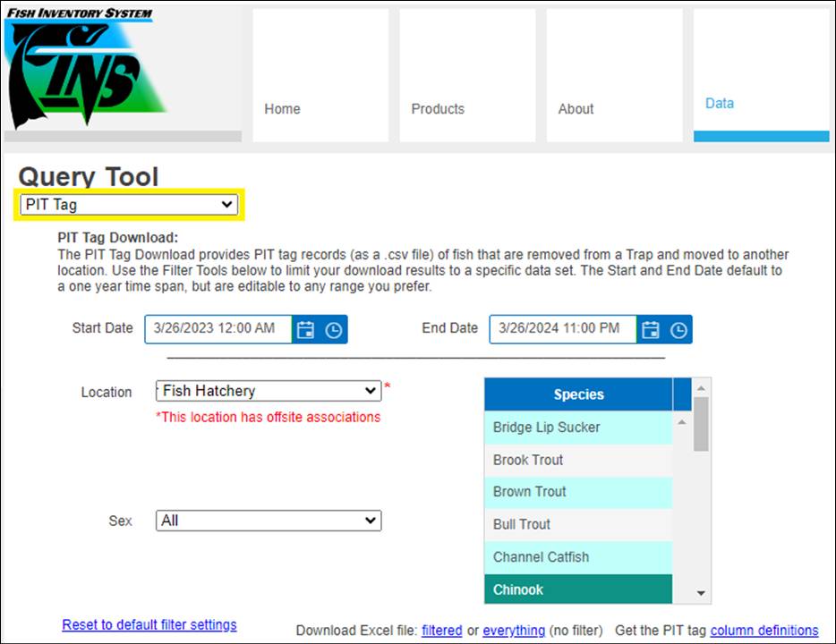Open PIT tag column definitions link
Image resolution: width=836 pixels, height=644 pixels.
(764, 631)
